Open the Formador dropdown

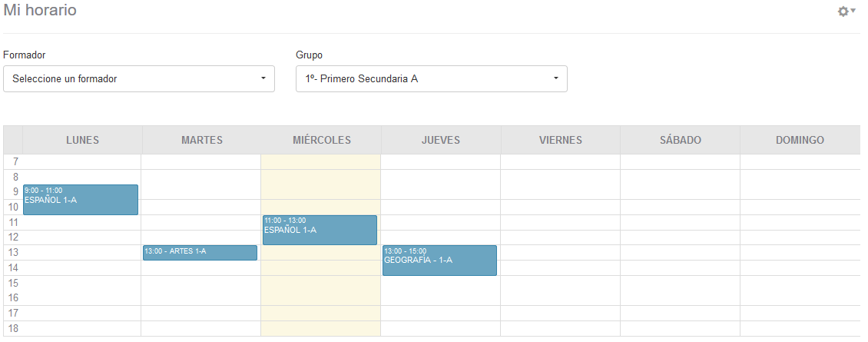pos(139,78)
